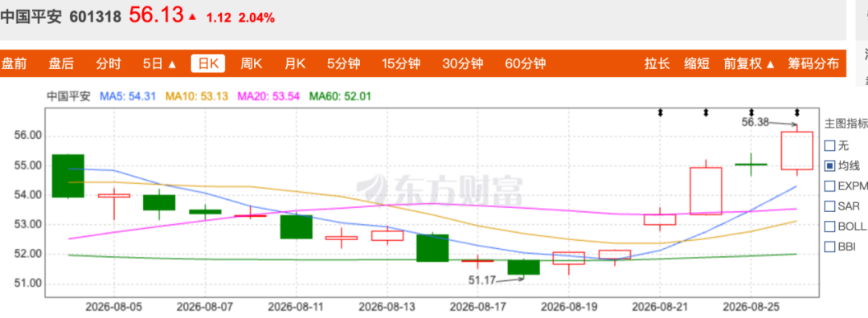Switch to the 分时 intraday tab
Viewport: 868px width, 318px height.
click(108, 63)
